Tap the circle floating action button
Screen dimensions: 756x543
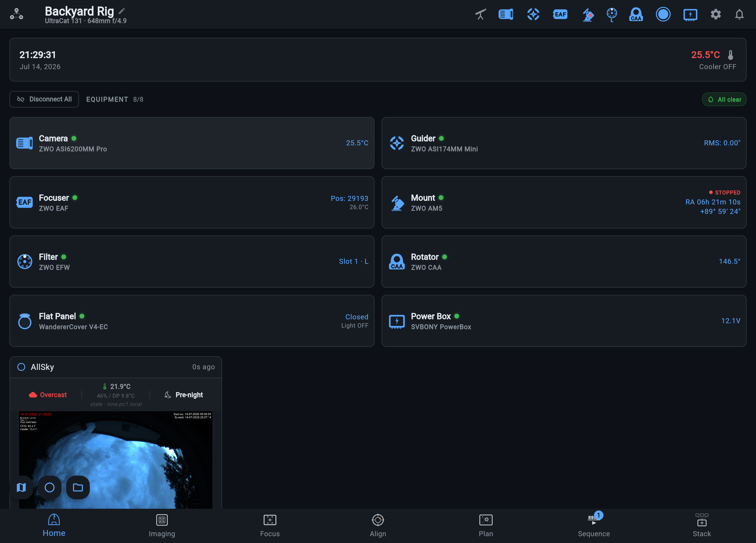coord(50,487)
